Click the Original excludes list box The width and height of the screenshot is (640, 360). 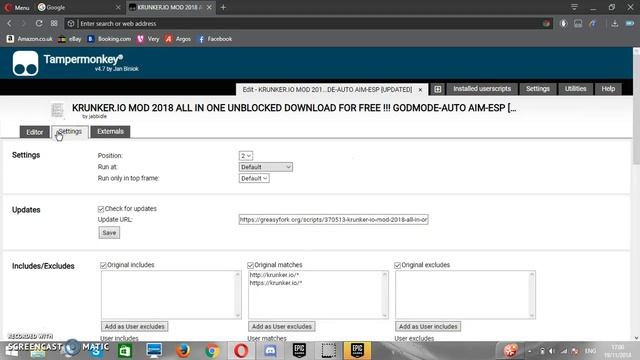click(465, 295)
